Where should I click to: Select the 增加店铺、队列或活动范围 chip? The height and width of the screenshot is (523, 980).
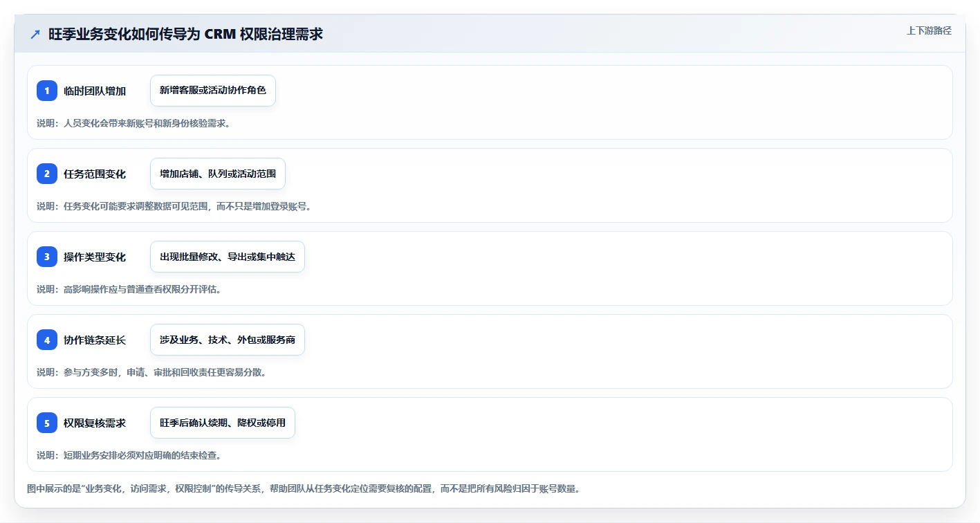click(218, 174)
